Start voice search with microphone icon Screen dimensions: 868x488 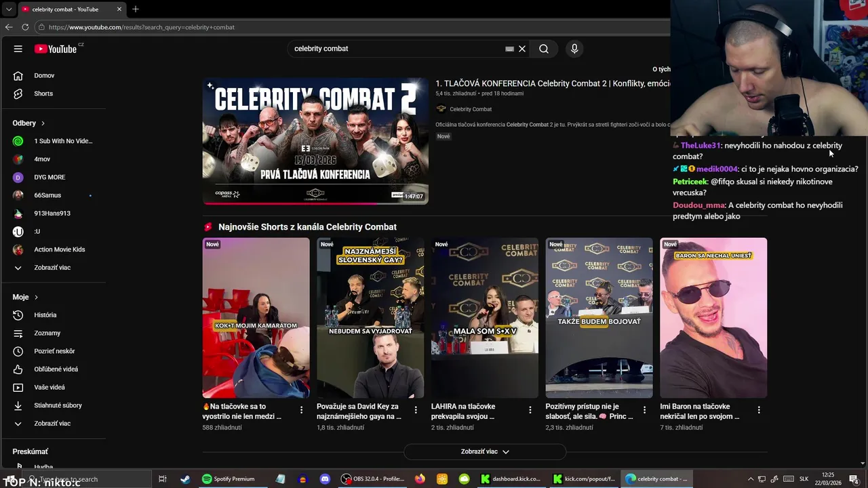pos(574,49)
